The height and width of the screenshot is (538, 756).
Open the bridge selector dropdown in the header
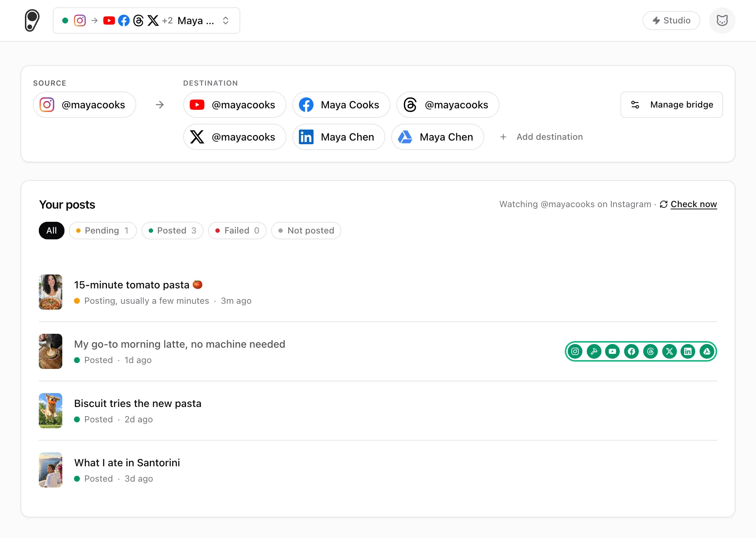(147, 20)
